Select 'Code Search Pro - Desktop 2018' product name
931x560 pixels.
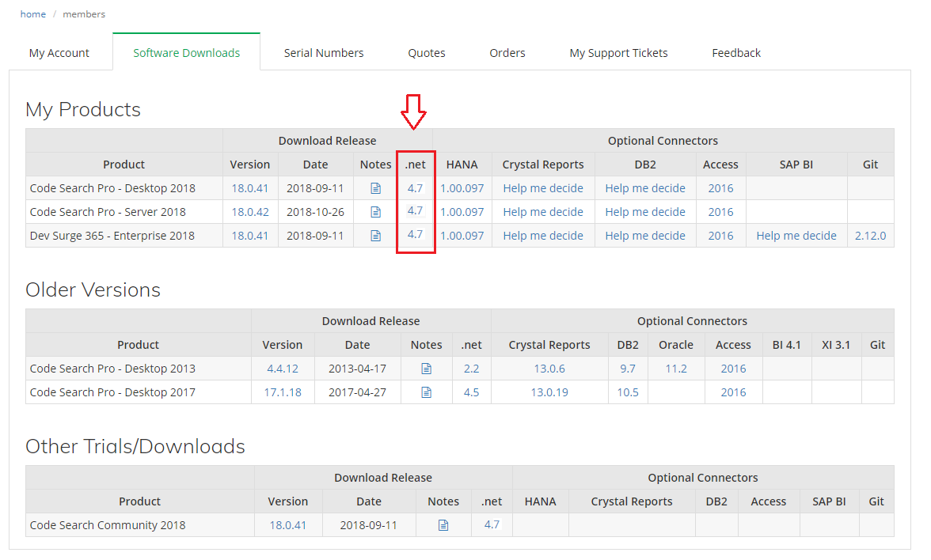[x=112, y=188]
